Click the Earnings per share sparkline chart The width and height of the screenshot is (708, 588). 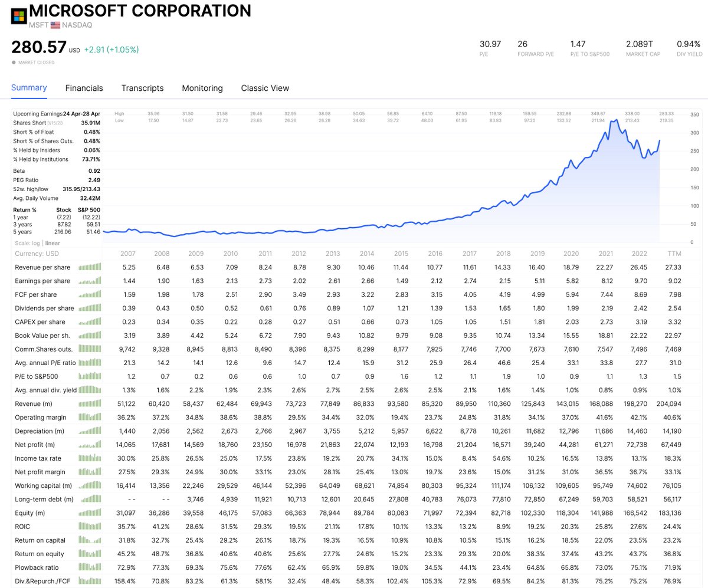click(x=89, y=281)
